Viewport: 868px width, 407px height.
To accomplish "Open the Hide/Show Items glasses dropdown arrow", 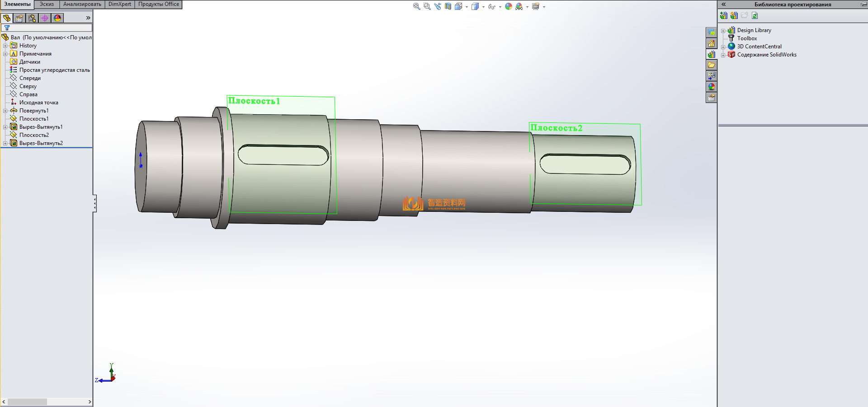I will pyautogui.click(x=500, y=7).
